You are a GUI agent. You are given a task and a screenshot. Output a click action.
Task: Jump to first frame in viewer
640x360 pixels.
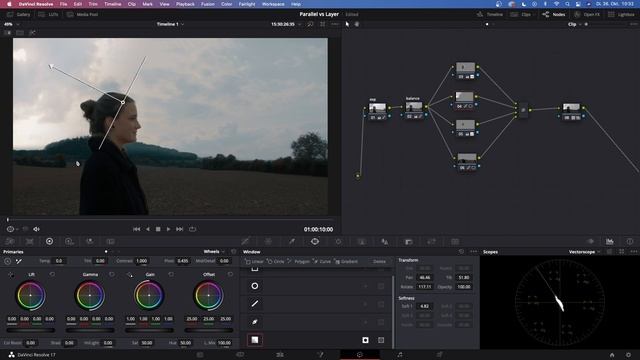(x=137, y=229)
